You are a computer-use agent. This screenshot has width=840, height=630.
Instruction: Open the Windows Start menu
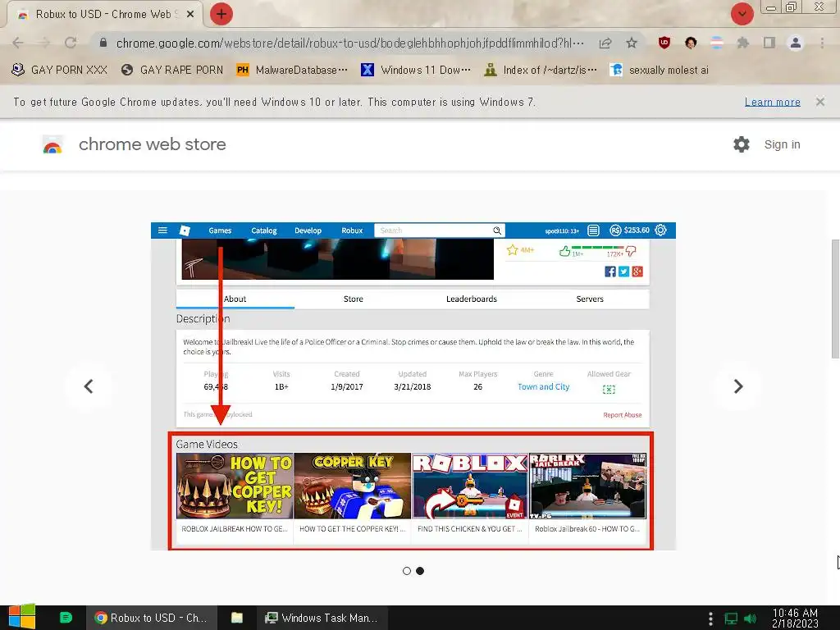click(x=22, y=617)
